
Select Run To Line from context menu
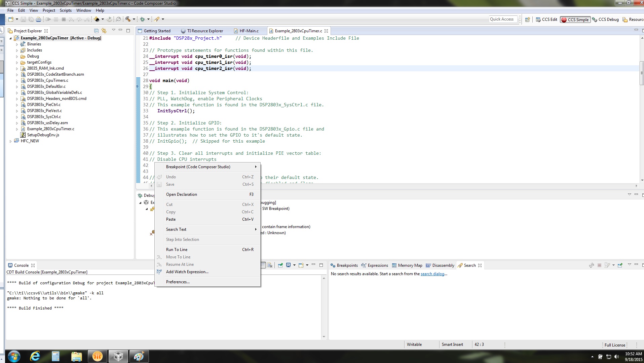tap(177, 250)
